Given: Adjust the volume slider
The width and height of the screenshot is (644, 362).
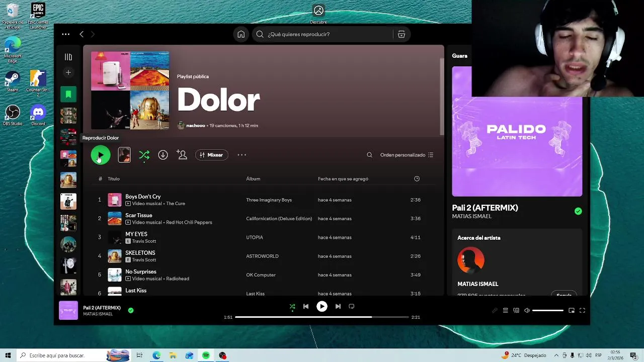Looking at the screenshot, I should [548, 311].
